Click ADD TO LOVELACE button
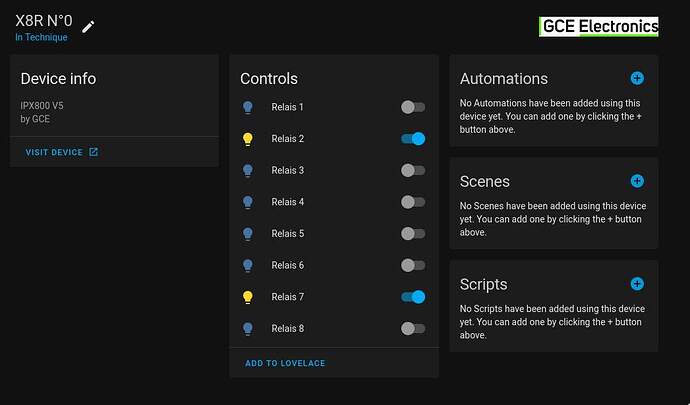690x405 pixels. pos(285,363)
